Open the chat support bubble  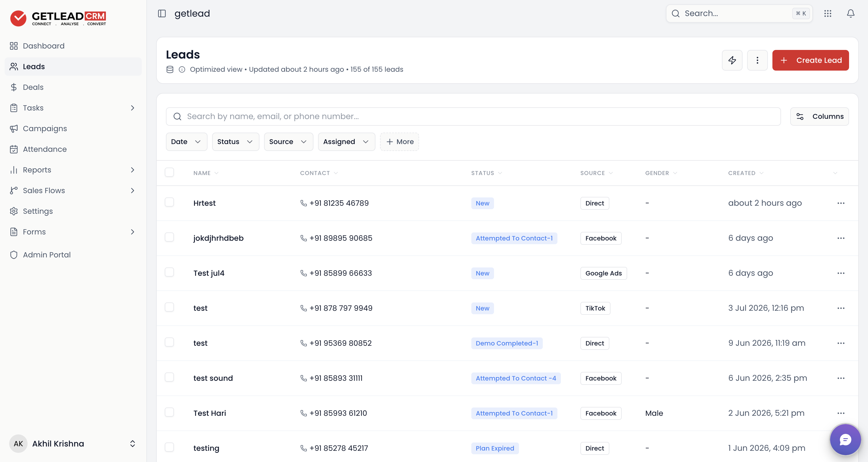coord(845,439)
